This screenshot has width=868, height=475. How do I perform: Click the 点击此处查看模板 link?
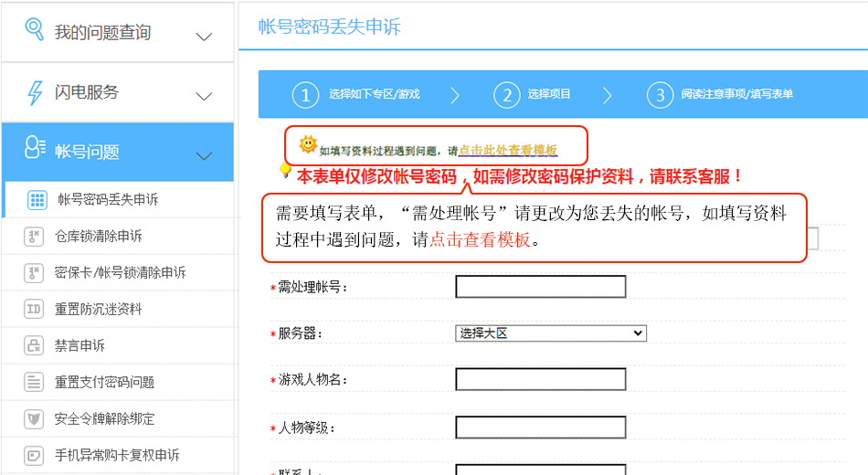(x=508, y=151)
